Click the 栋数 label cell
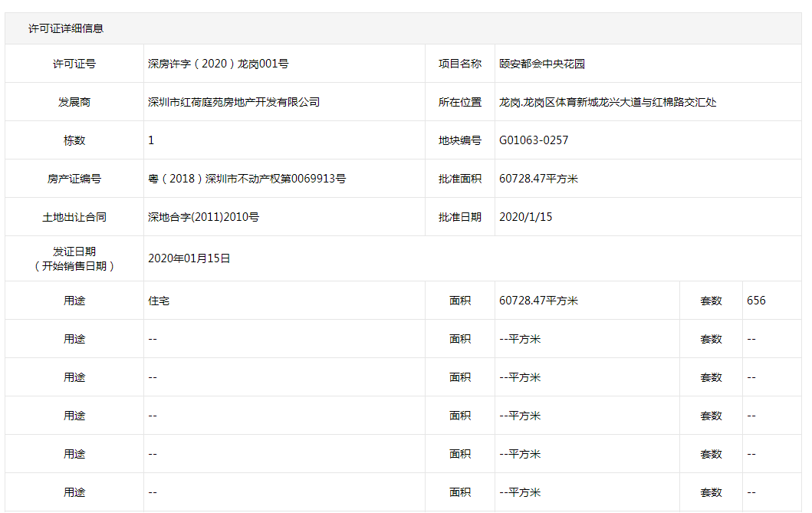Screen dimensions: 812x513 point(74,140)
